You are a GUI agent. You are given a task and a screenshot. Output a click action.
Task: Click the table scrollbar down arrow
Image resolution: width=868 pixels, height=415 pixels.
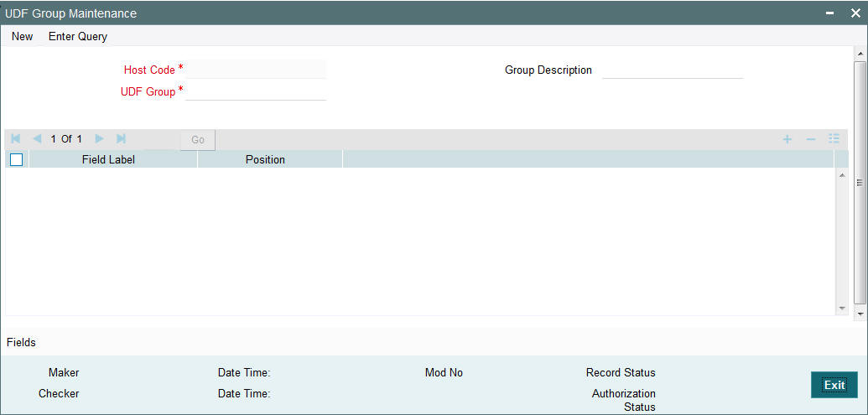[x=842, y=308]
